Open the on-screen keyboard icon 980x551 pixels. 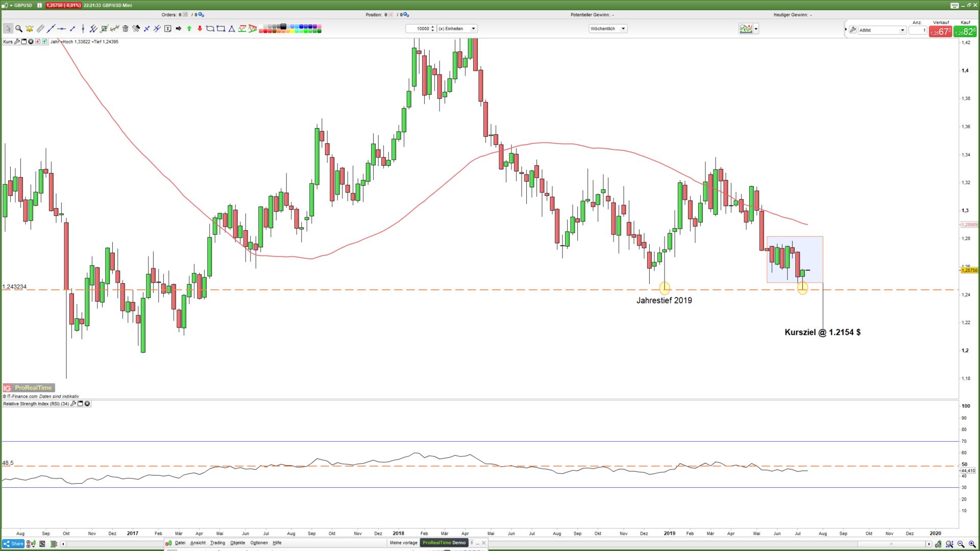(x=954, y=6)
